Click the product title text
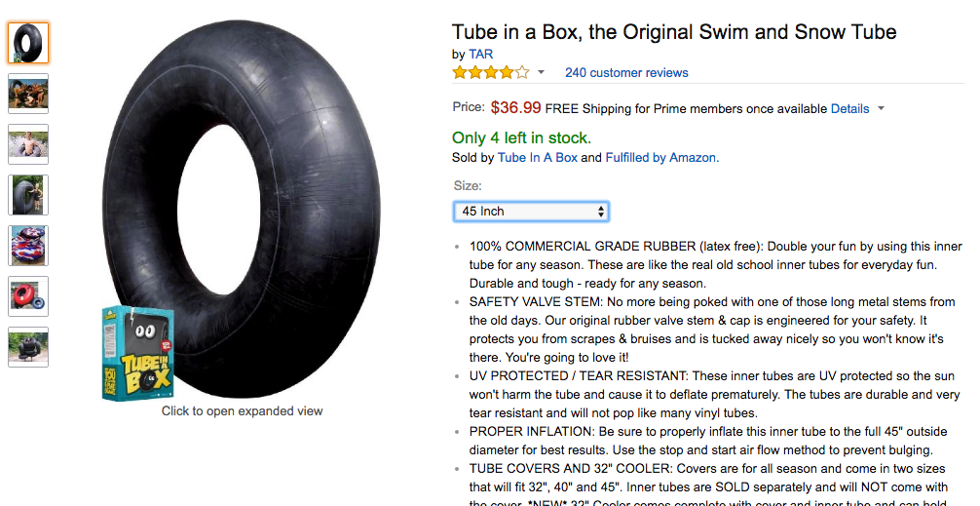 point(674,32)
